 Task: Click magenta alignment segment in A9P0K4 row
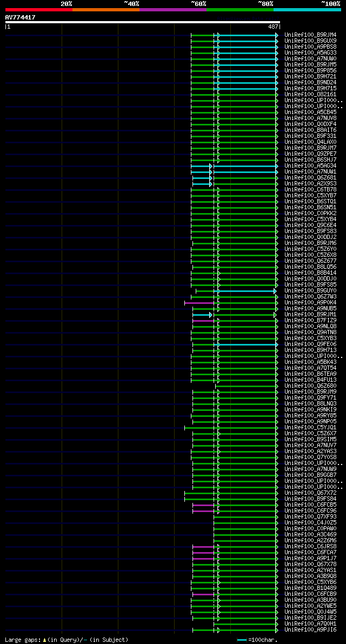coord(199,303)
